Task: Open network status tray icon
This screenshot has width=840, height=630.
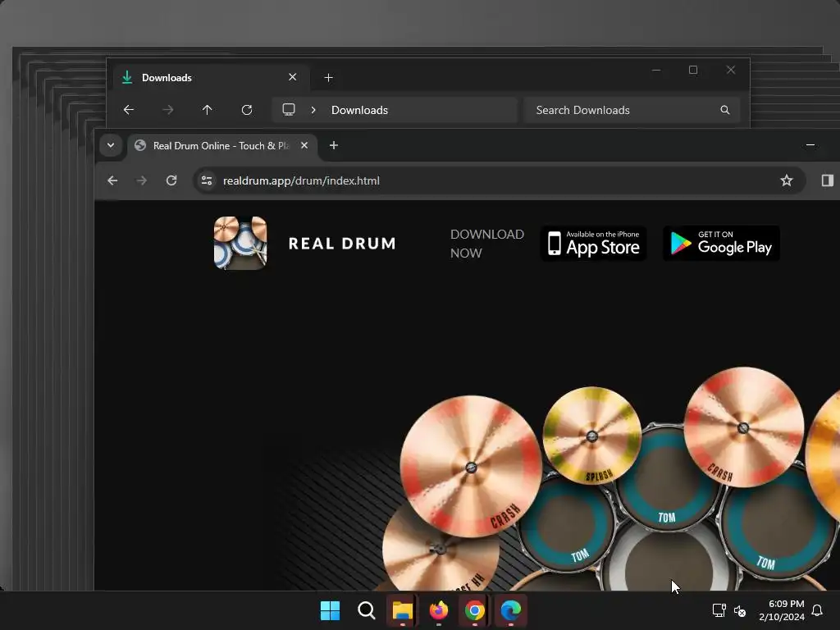Action: 719,610
